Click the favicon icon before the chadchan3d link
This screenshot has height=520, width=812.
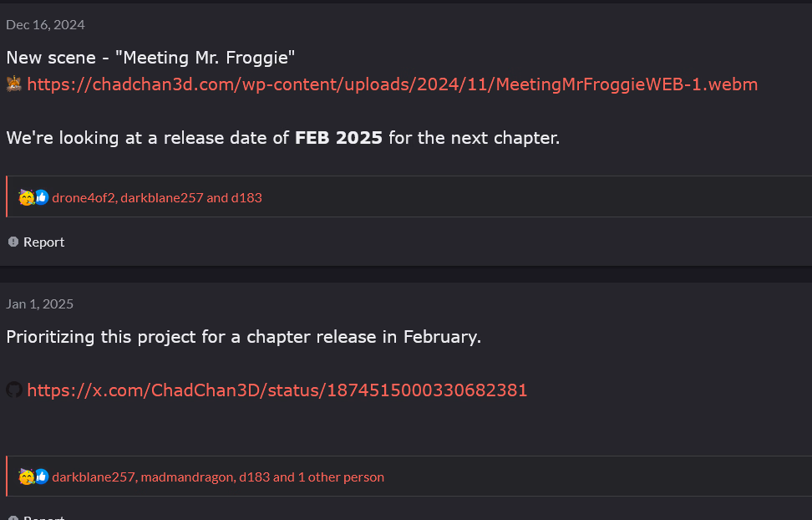coord(14,84)
